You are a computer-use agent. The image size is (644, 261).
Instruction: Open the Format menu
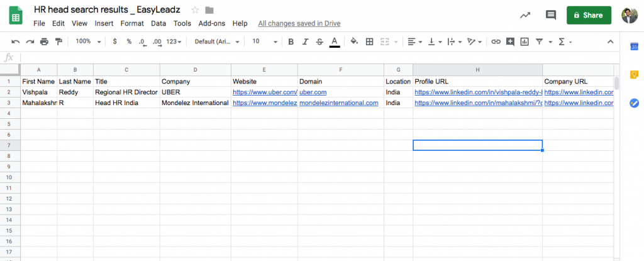(x=132, y=23)
